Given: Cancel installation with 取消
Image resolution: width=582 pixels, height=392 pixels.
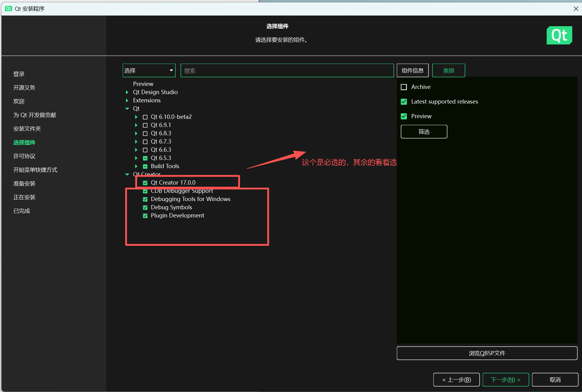Looking at the screenshot, I should pyautogui.click(x=555, y=380).
